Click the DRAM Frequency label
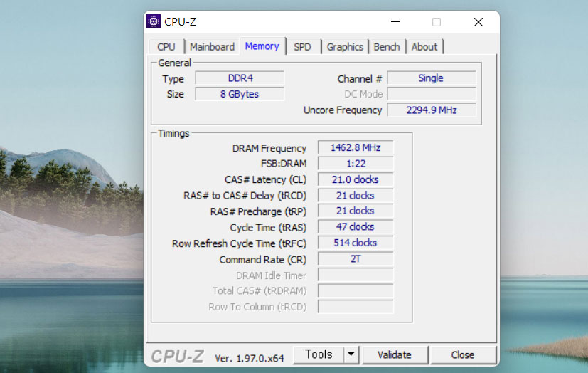 269,149
